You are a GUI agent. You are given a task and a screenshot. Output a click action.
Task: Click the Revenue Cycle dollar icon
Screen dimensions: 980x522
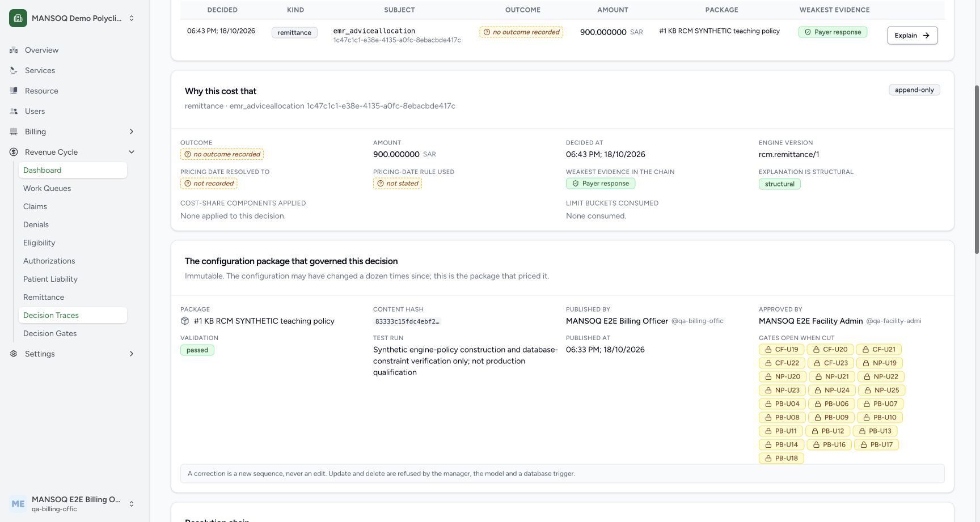[14, 152]
